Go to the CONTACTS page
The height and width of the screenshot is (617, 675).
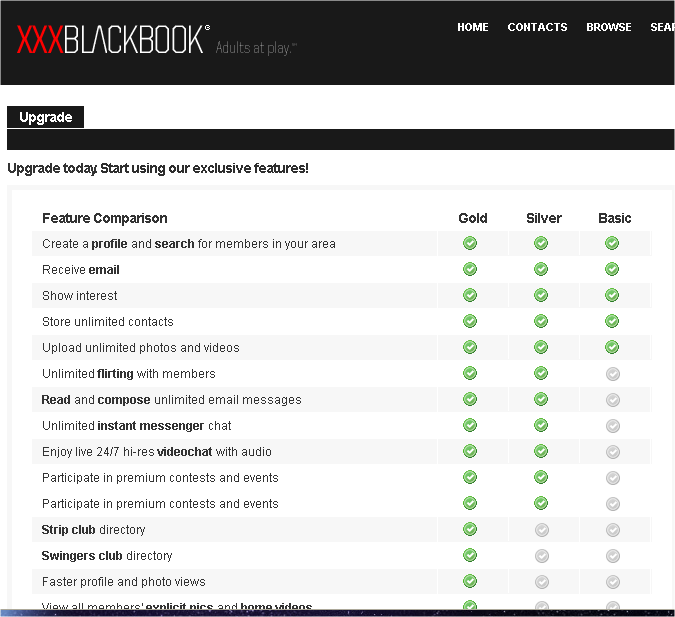pyautogui.click(x=537, y=27)
